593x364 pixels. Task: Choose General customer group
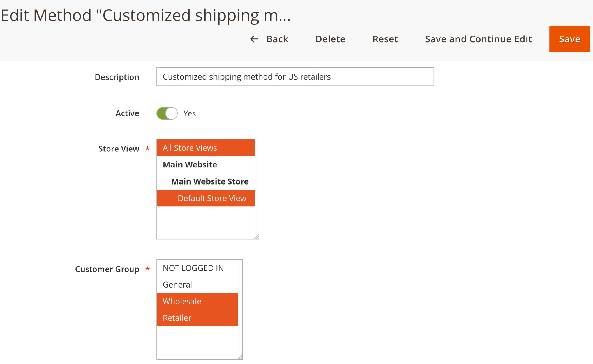click(197, 285)
